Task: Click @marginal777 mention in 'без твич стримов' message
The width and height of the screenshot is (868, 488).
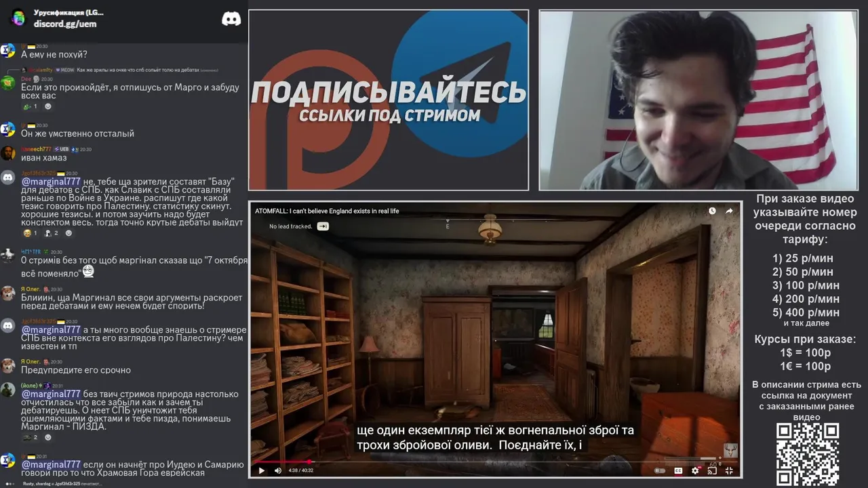Action: 51,394
